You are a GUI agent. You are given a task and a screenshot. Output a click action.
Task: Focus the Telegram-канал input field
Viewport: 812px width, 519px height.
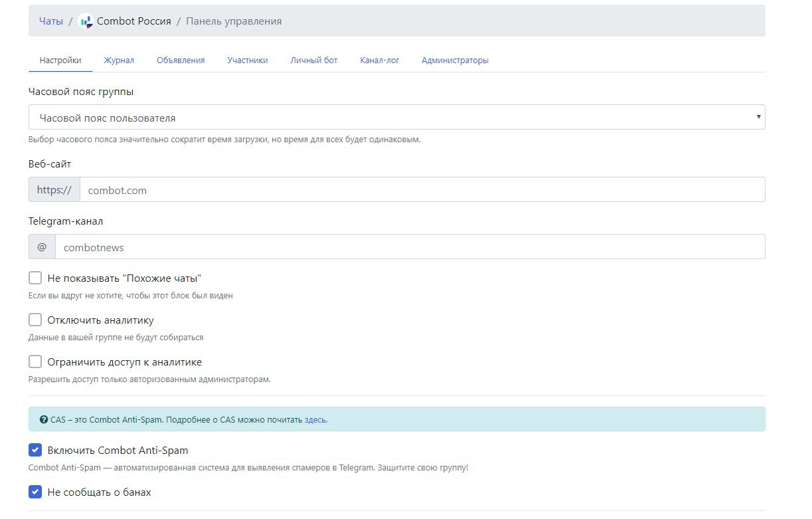tap(410, 247)
